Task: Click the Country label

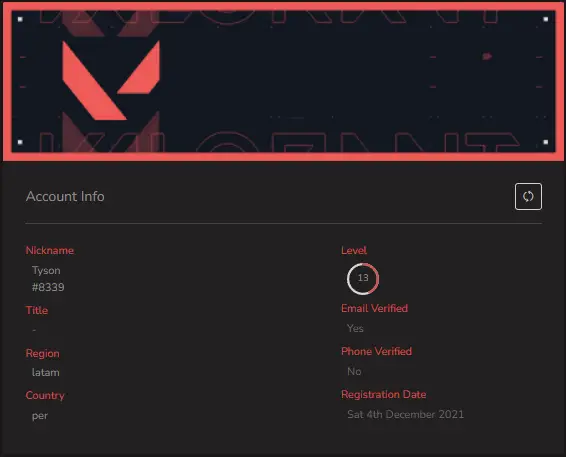Action: pos(45,396)
